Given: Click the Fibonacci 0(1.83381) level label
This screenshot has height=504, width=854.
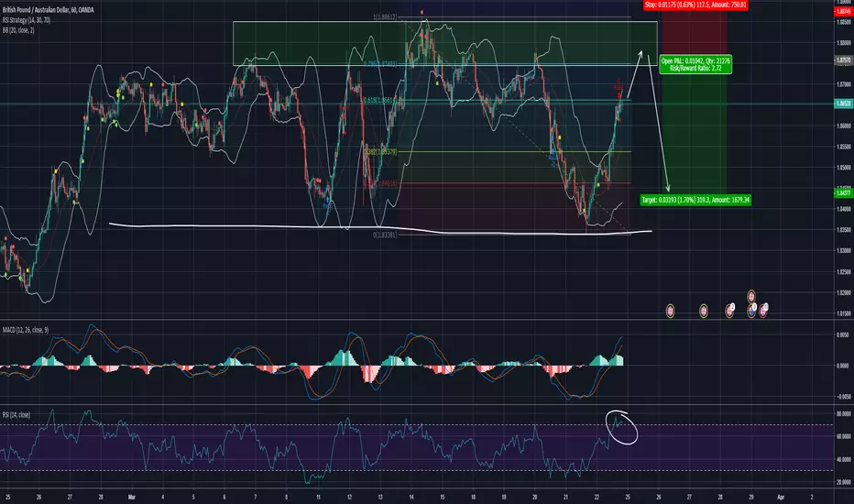Looking at the screenshot, I should [x=385, y=235].
